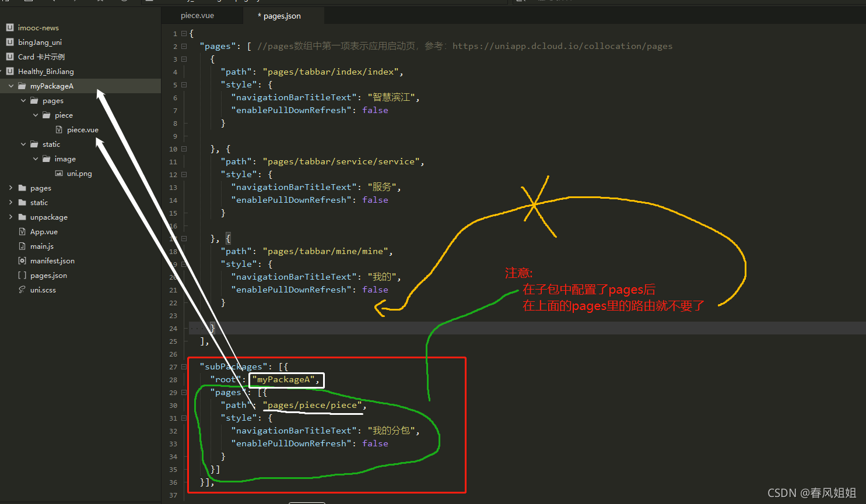Click the "我的分包" title value
This screenshot has width=866, height=504.
click(x=391, y=431)
